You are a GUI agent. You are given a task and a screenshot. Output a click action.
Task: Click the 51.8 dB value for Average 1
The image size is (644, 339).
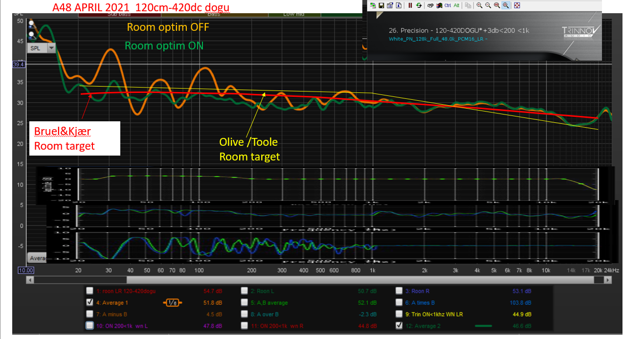pyautogui.click(x=213, y=303)
